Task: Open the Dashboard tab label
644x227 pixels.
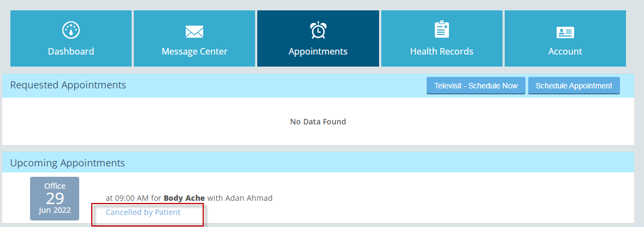Action: 71,51
